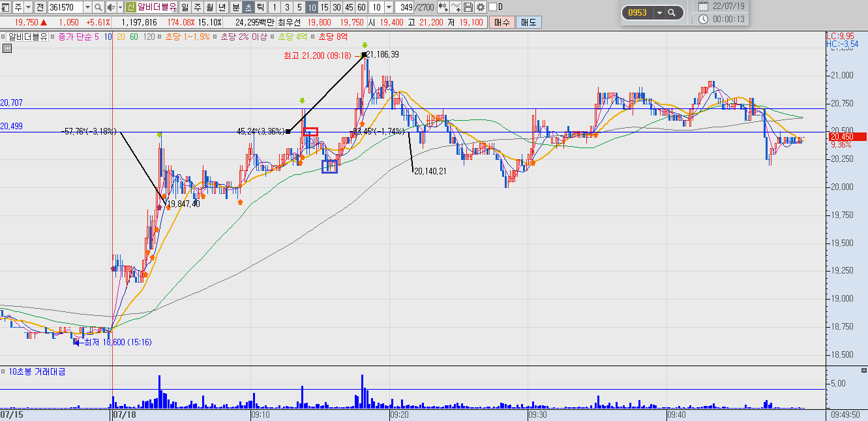Select the 분 minute chart period tab
Screen dimensions: 868x421
point(236,7)
